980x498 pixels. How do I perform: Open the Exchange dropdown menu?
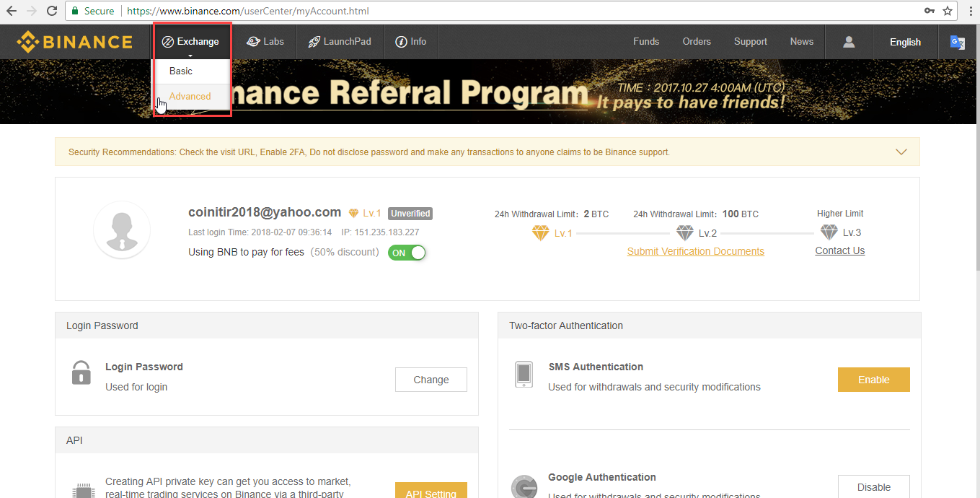[x=191, y=42]
